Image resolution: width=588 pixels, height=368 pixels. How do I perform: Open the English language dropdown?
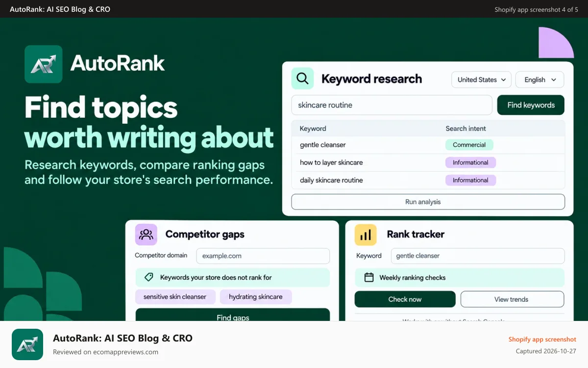540,79
